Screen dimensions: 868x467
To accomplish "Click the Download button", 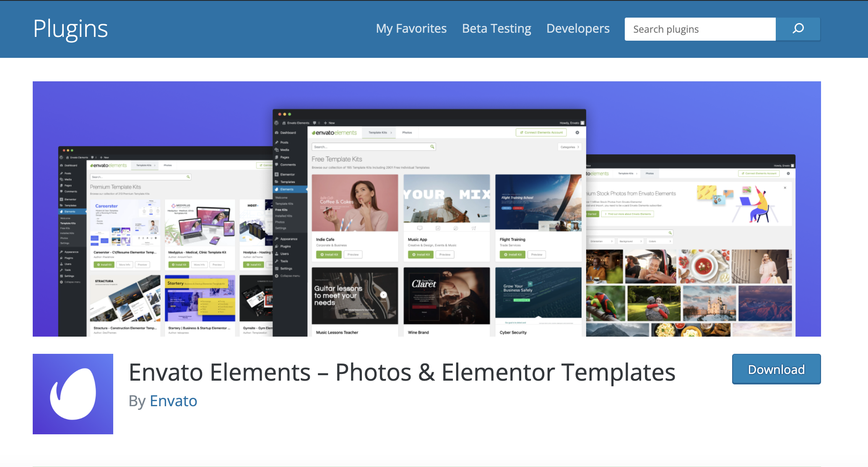I will coord(776,369).
